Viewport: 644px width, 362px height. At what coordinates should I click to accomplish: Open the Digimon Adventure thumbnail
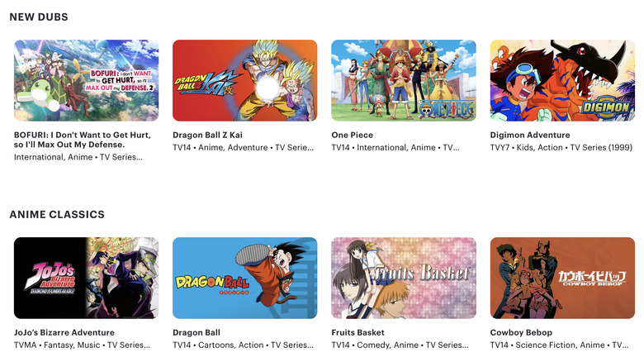pyautogui.click(x=562, y=80)
